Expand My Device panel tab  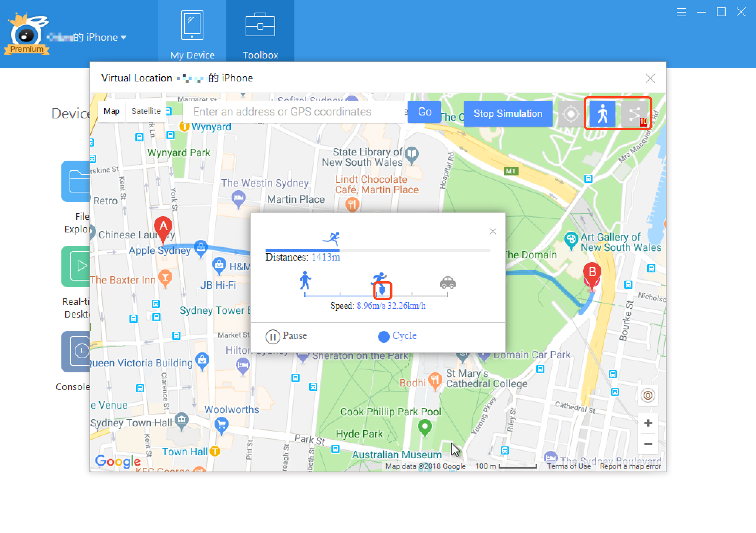192,32
